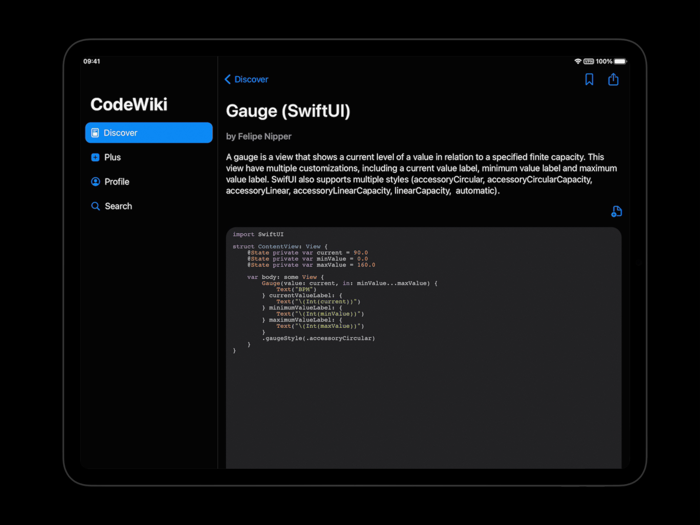Viewport: 700px width, 525px height.
Task: Open the Profile section
Action: point(149,182)
